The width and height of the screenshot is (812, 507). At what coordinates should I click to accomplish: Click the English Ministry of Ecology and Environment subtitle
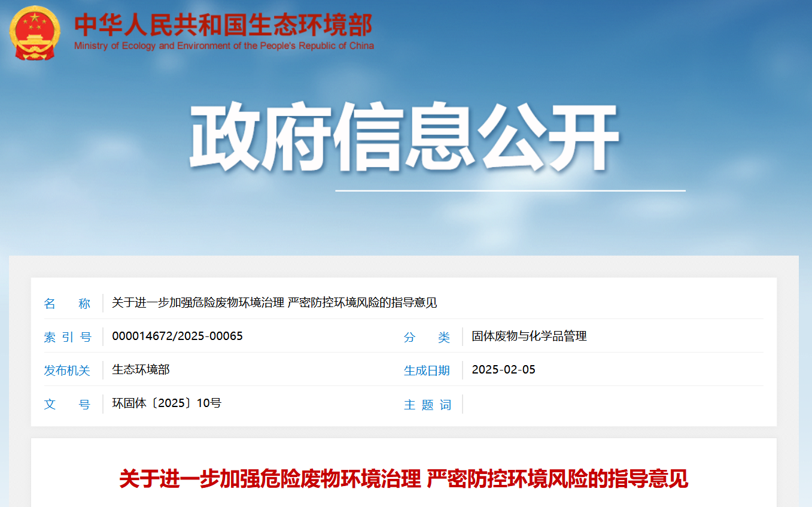pos(224,46)
